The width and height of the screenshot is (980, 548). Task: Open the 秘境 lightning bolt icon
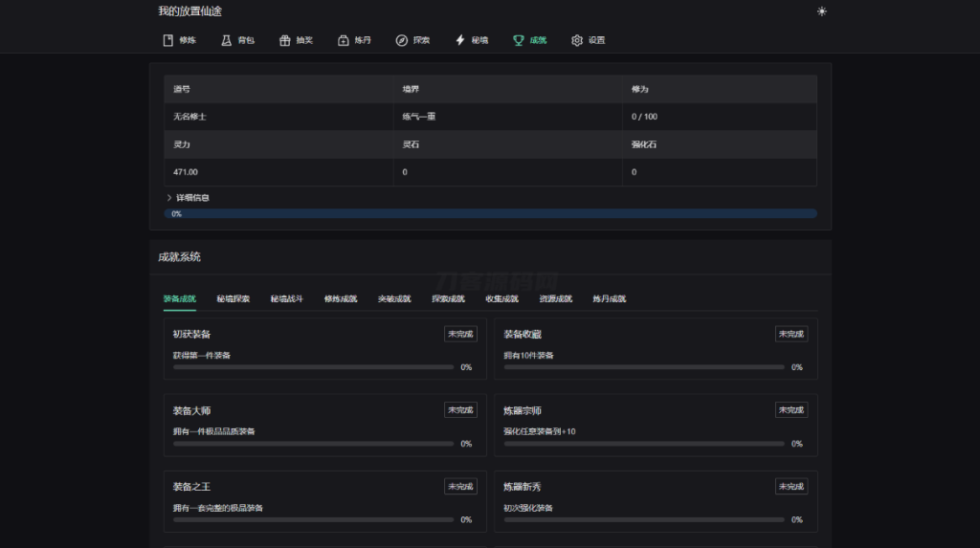(460, 40)
